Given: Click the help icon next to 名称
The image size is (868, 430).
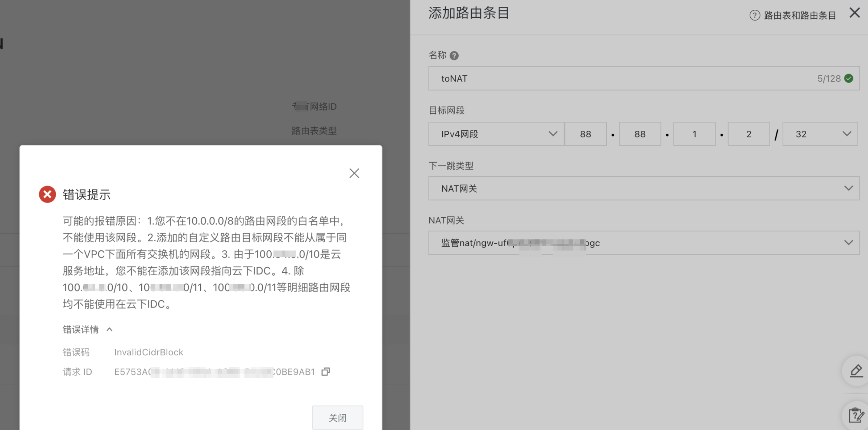Looking at the screenshot, I should pos(454,55).
